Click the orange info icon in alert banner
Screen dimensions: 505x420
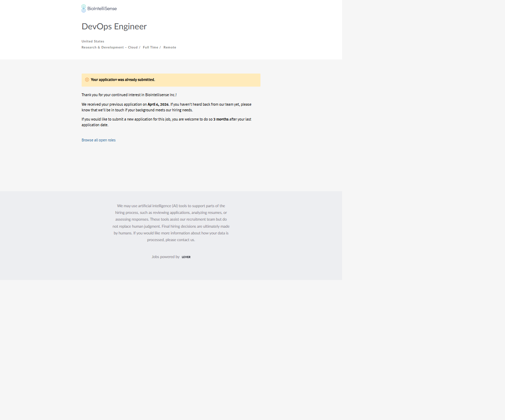click(87, 80)
